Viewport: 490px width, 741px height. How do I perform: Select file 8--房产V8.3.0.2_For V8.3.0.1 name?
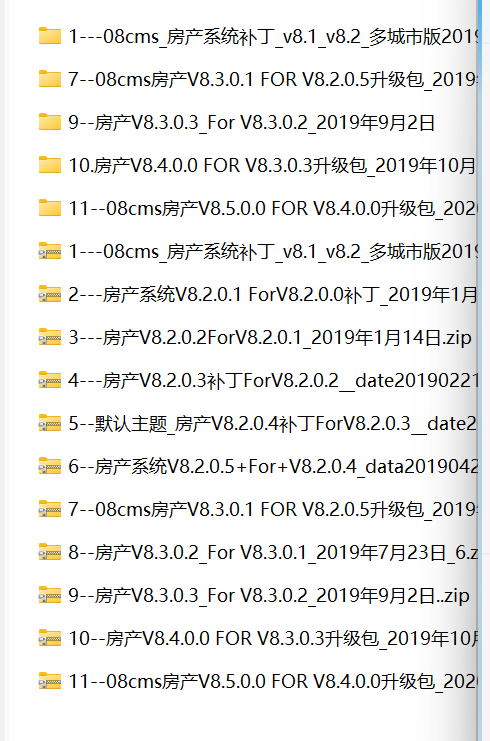273,552
